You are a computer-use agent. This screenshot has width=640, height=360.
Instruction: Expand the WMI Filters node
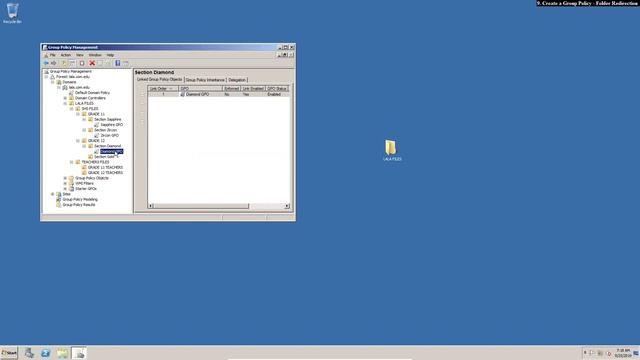(x=65, y=183)
